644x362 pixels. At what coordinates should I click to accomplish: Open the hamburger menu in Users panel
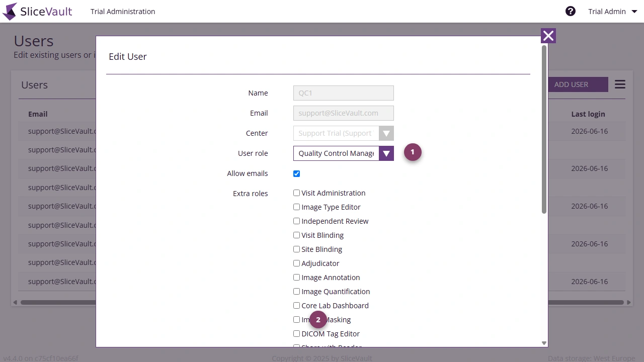[x=620, y=84]
